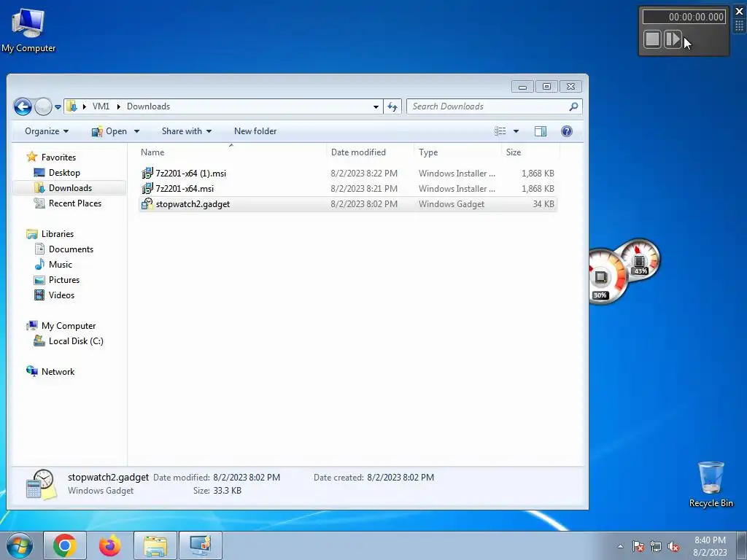This screenshot has height=560, width=747.
Task: Open the Recycle Bin on desktop
Action: tap(711, 484)
